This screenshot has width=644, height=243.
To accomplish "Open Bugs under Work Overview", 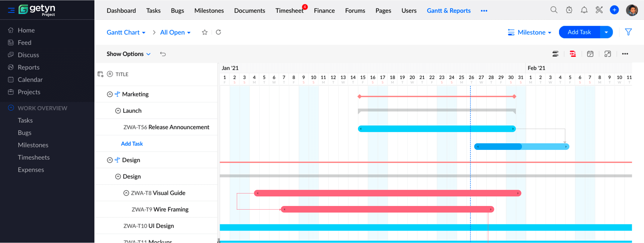I will (24, 133).
